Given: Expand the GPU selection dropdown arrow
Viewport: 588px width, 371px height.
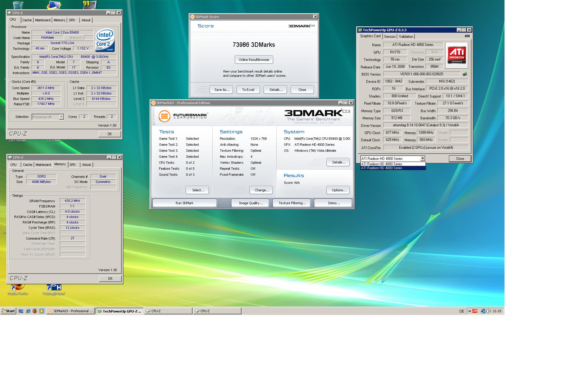Looking at the screenshot, I should (x=423, y=158).
